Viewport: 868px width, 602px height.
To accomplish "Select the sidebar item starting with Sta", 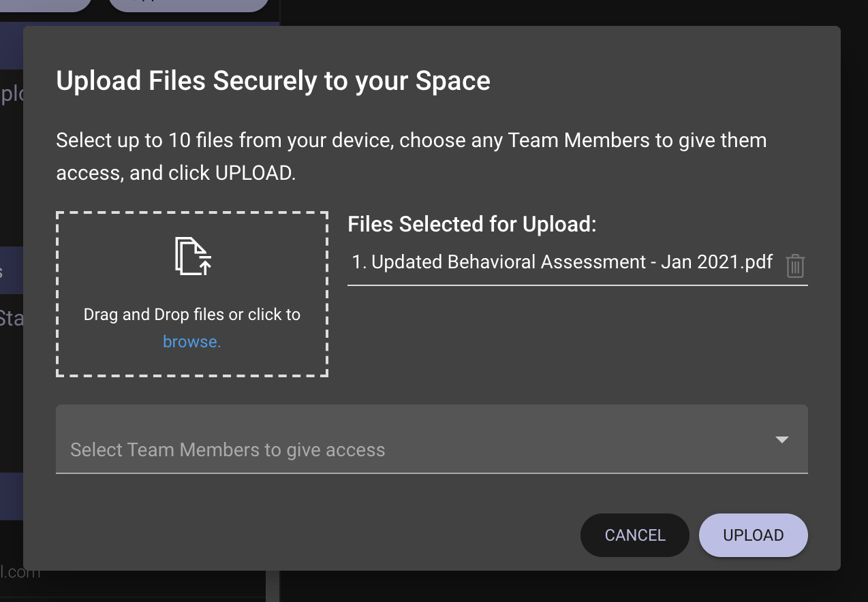I will point(12,319).
